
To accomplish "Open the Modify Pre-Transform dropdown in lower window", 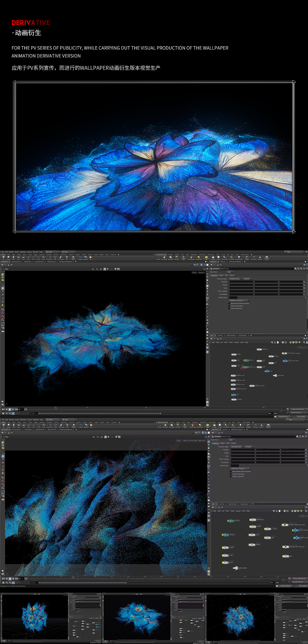I will 241,469.
